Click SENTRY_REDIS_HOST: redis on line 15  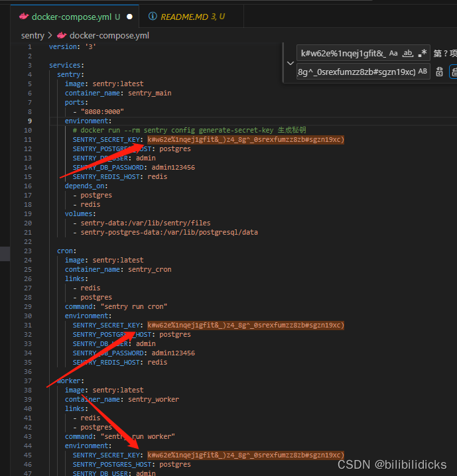(x=119, y=177)
